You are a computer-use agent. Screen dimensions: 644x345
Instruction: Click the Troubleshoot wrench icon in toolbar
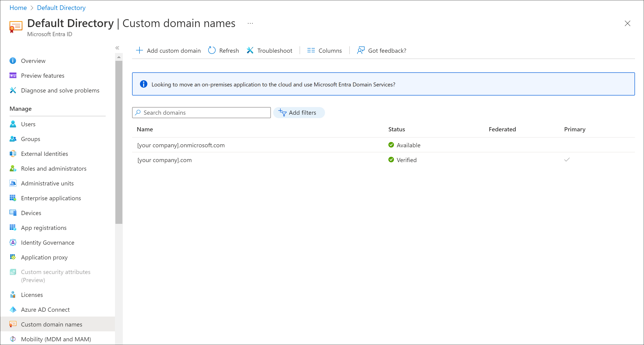(x=250, y=50)
